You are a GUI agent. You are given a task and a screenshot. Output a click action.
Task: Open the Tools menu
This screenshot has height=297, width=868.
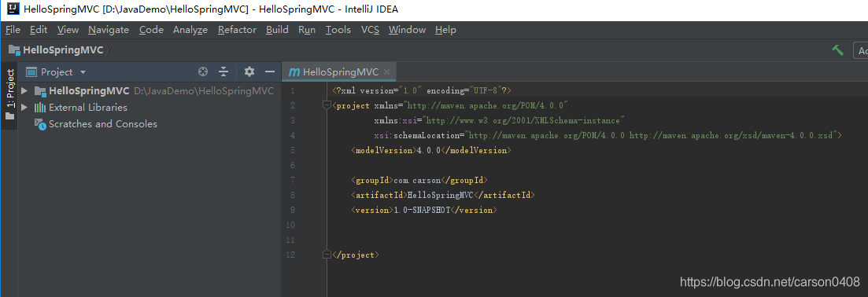point(338,30)
